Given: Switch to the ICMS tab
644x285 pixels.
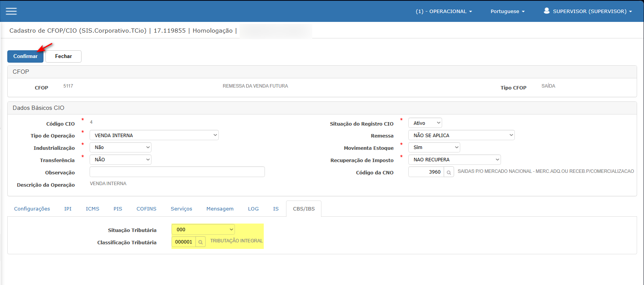Looking at the screenshot, I should (x=92, y=209).
